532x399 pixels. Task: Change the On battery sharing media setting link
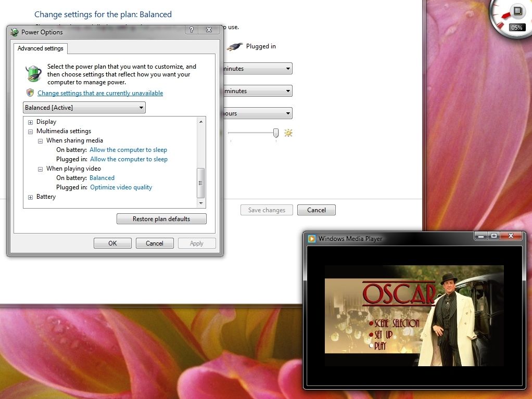pos(128,149)
